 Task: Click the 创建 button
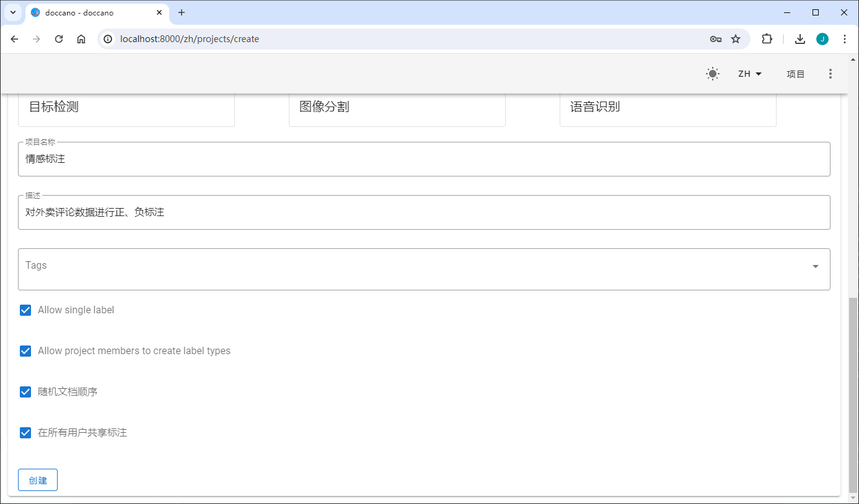pos(38,480)
